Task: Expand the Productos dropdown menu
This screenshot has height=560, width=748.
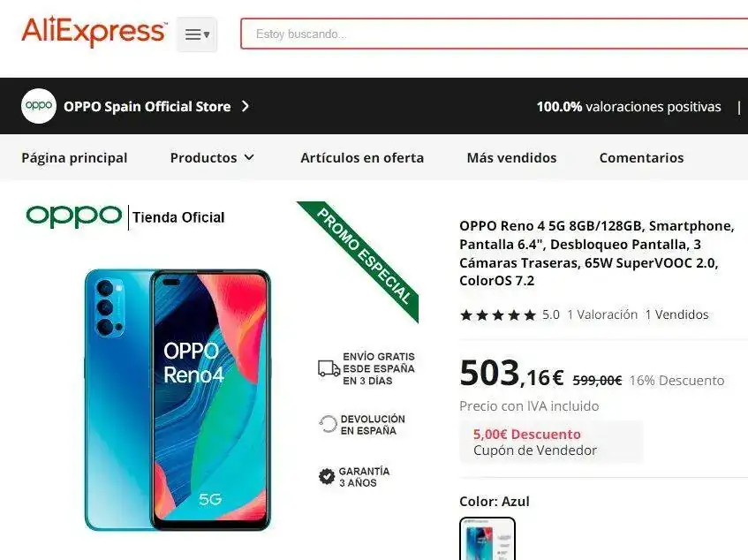Action: [212, 158]
